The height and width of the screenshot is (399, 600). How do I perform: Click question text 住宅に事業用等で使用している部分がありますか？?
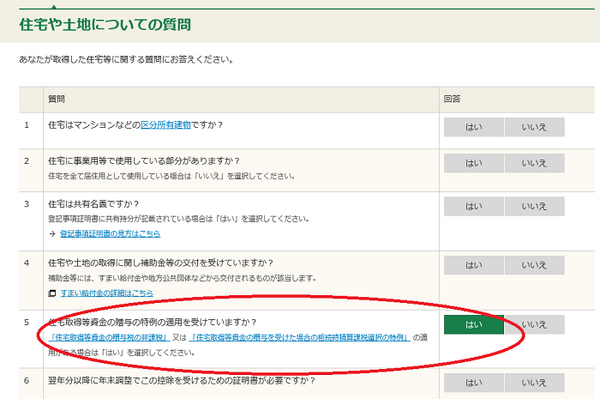pos(144,161)
